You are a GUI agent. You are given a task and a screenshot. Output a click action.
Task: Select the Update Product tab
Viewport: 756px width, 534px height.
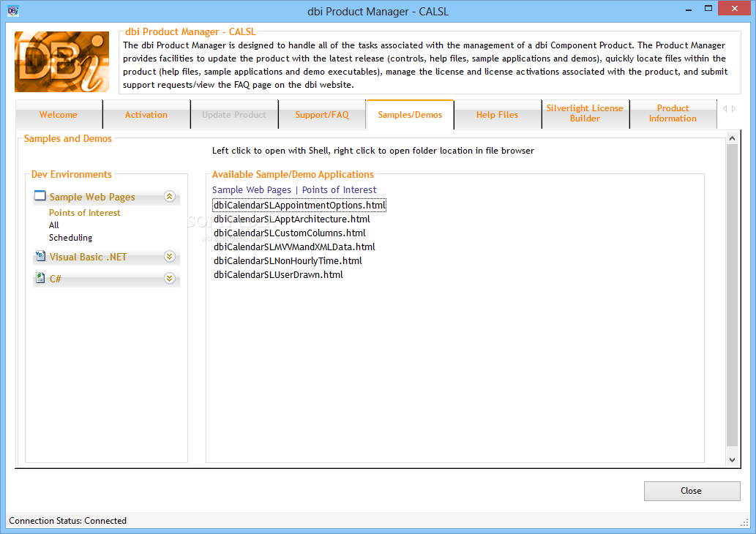pyautogui.click(x=234, y=115)
